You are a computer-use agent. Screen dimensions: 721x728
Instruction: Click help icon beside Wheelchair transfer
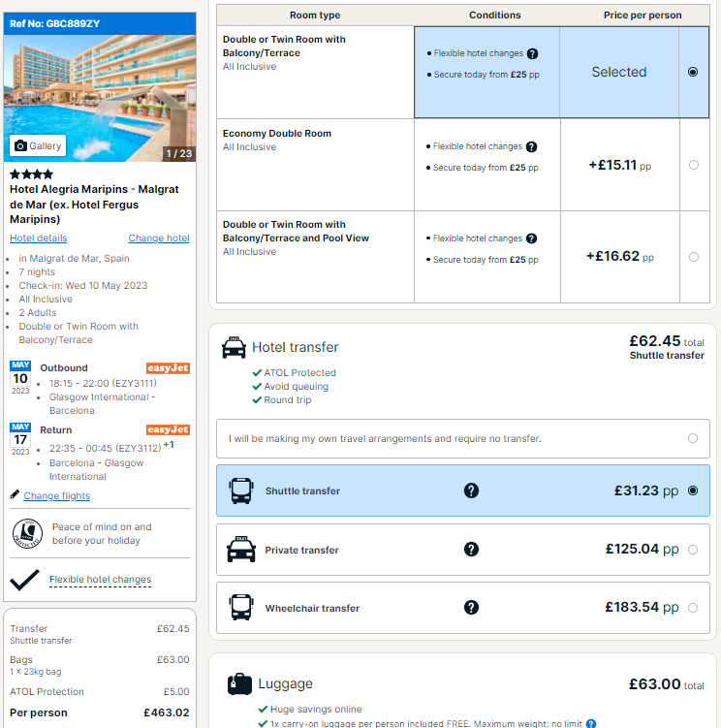point(471,607)
